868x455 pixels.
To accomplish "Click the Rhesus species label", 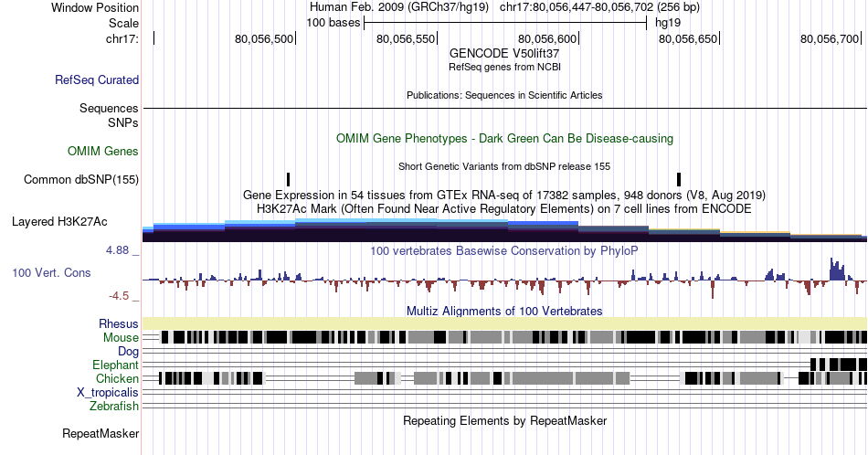I will coord(119,323).
